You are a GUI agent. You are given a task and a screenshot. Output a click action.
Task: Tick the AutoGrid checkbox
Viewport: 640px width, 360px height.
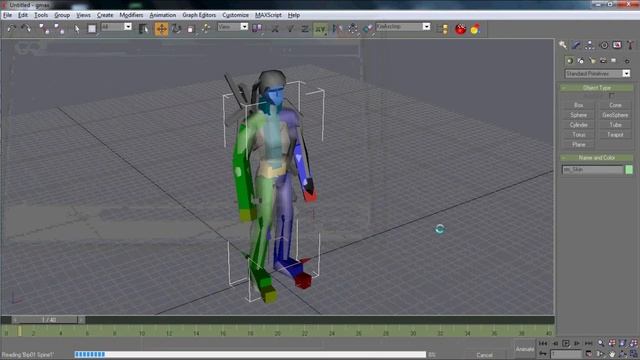tap(611, 96)
